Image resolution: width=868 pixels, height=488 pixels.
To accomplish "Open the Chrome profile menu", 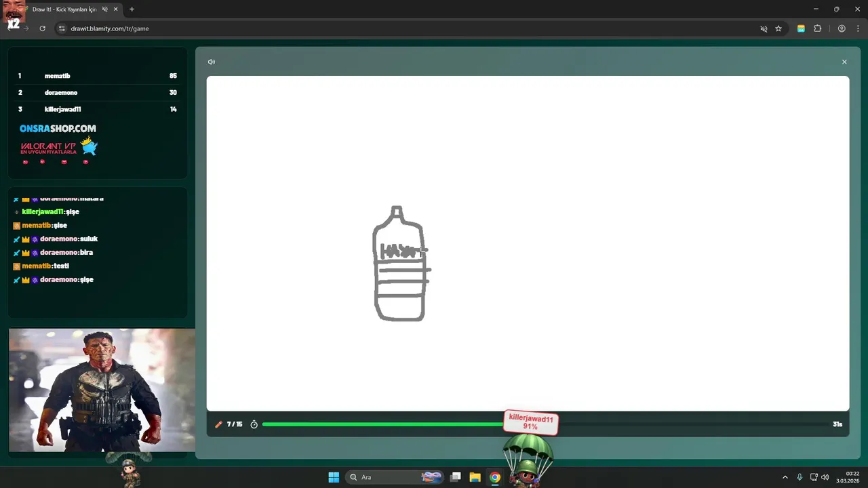I will tap(842, 28).
